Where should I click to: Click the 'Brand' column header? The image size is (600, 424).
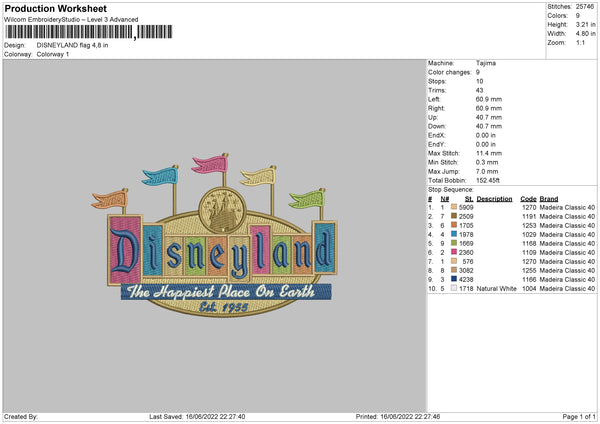(549, 199)
